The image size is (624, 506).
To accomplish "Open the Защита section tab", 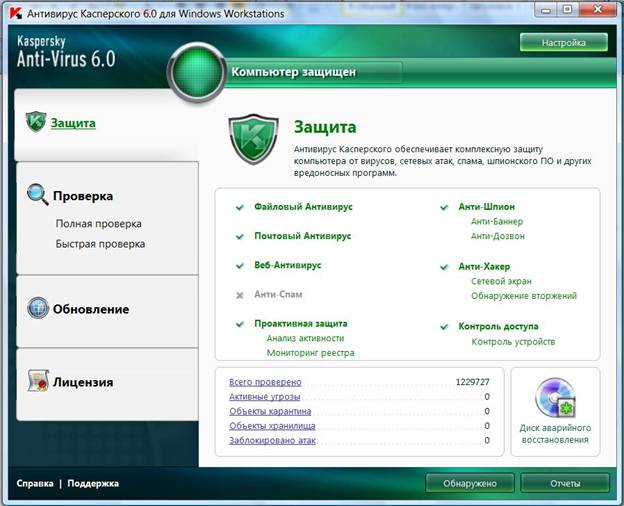I will click(73, 123).
